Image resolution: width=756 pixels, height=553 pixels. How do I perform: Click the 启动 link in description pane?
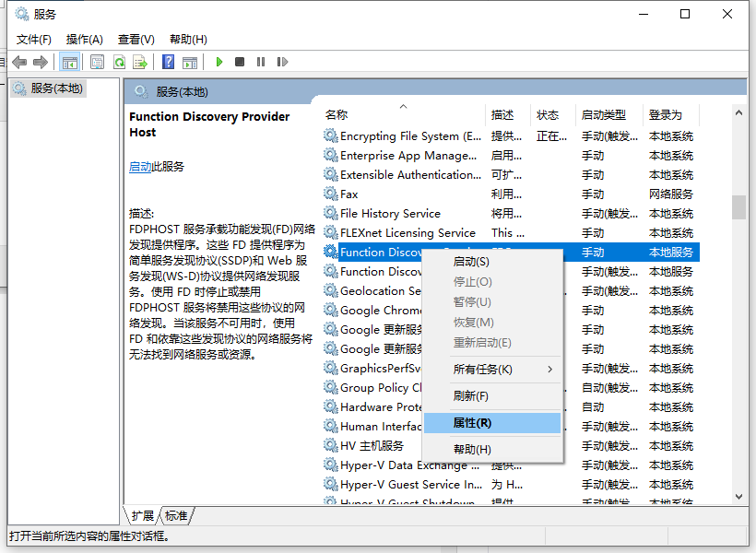coord(140,167)
